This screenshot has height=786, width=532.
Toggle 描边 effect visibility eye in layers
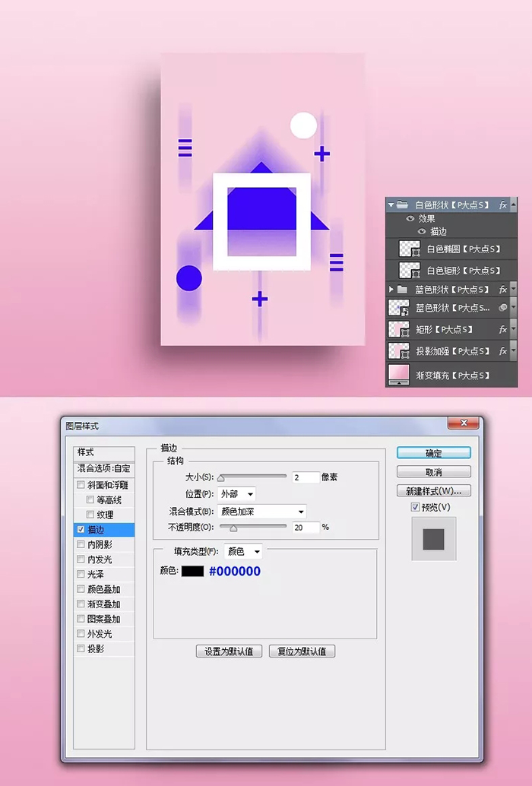click(422, 231)
